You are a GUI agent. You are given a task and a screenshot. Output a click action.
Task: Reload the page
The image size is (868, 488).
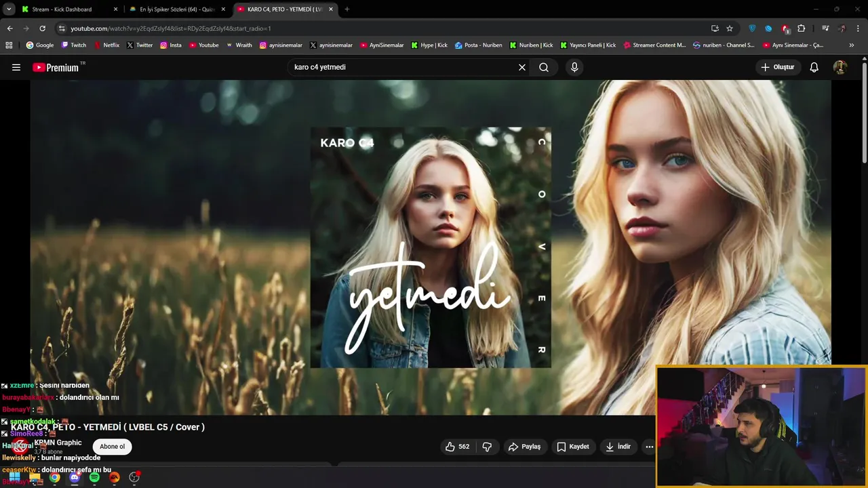pos(42,28)
